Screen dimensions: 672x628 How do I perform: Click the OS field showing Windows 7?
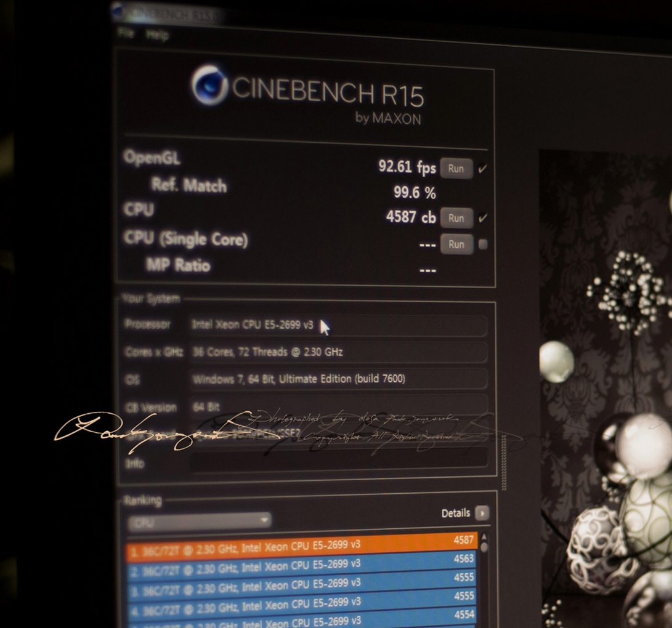338,379
